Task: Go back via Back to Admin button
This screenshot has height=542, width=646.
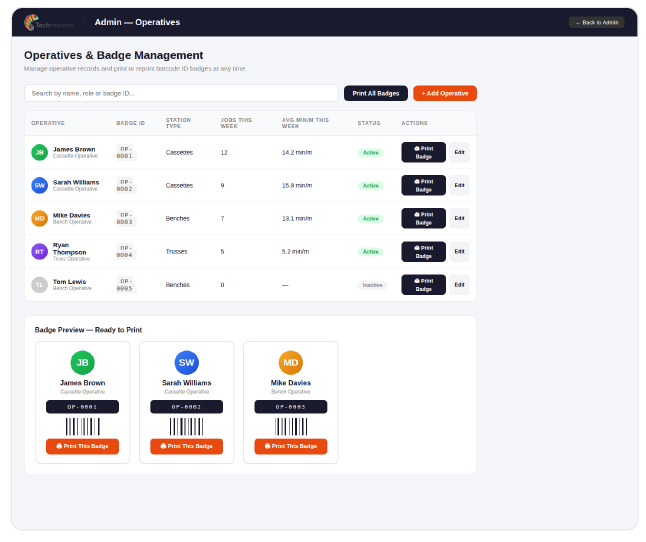Action: click(x=597, y=22)
